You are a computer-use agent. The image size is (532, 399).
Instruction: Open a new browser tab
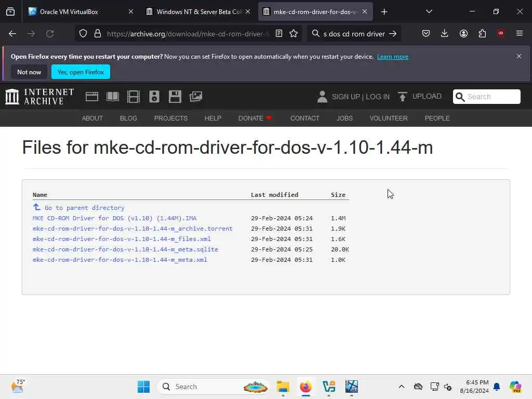(x=384, y=12)
